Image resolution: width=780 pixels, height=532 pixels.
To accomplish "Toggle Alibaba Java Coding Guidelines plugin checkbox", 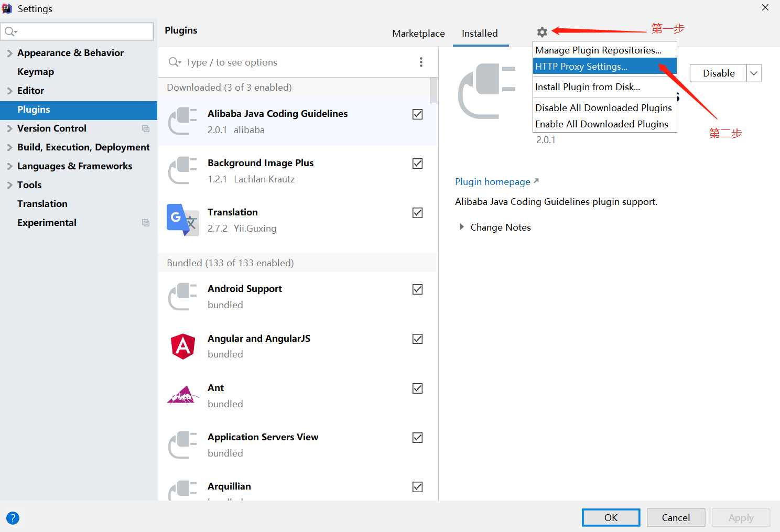I will pos(418,114).
